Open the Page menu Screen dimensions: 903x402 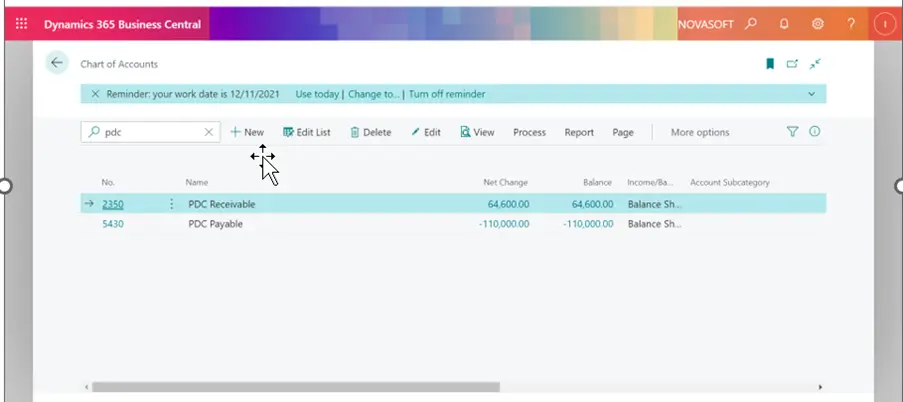pyautogui.click(x=623, y=132)
